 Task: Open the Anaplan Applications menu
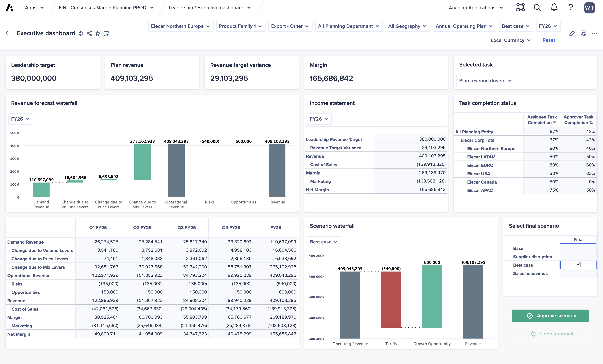point(475,8)
